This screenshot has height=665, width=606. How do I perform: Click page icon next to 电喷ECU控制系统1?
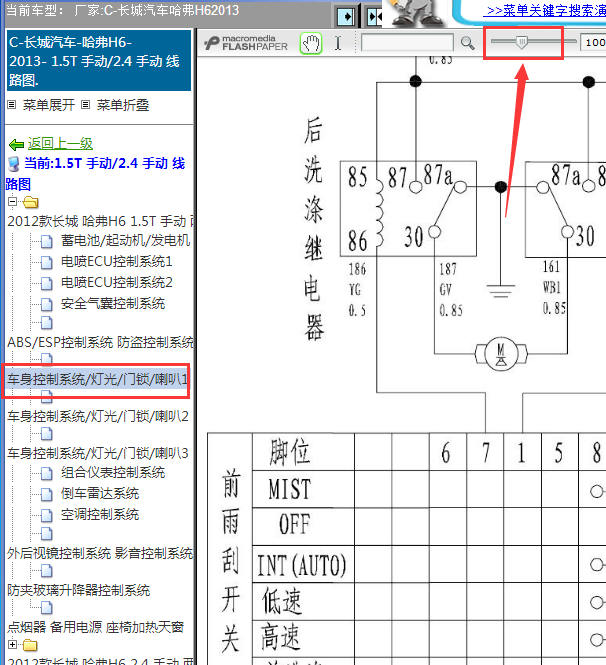point(47,263)
